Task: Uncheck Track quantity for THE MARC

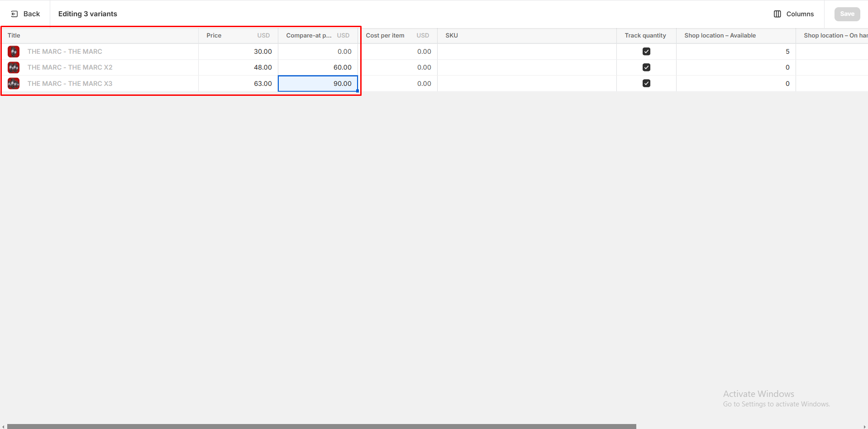Action: tap(646, 52)
